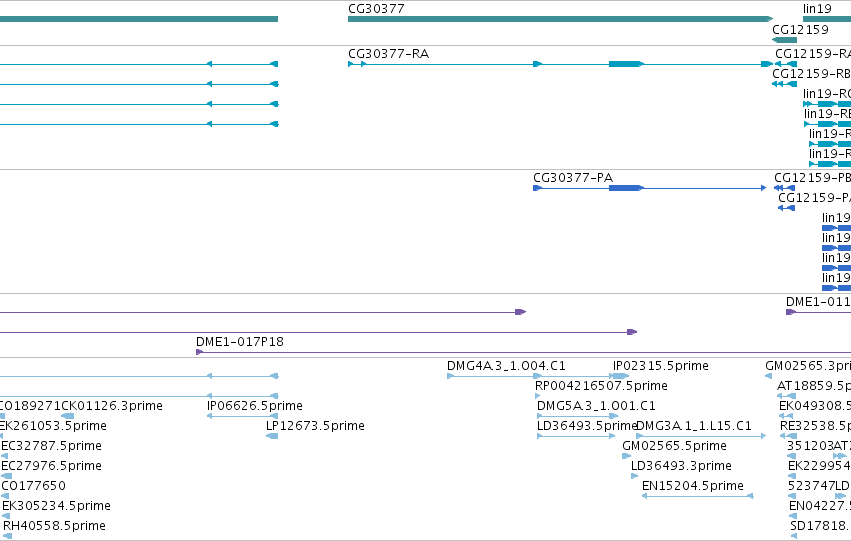Click the small LP12673.5prime feature block
Image resolution: width=851 pixels, height=541 pixels.
pyautogui.click(x=272, y=436)
